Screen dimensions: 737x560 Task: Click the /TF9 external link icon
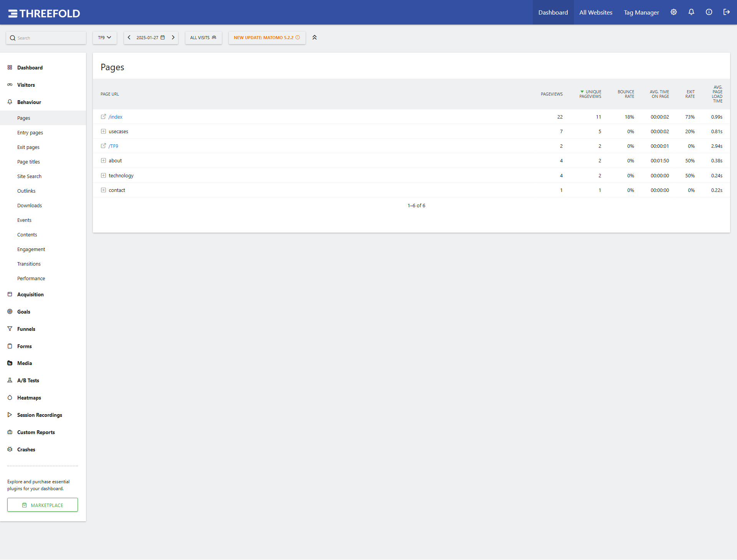click(103, 146)
